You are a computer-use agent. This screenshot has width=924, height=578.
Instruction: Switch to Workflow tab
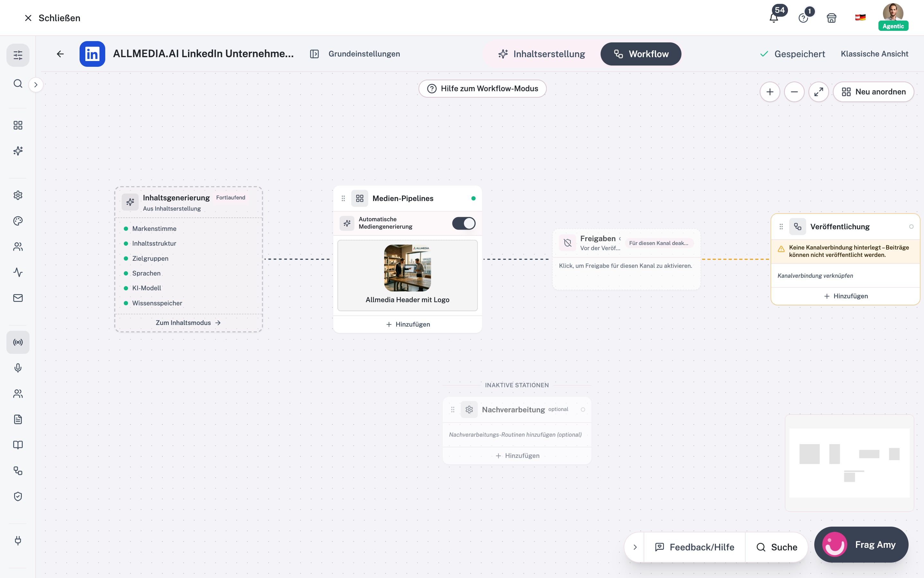pos(641,54)
